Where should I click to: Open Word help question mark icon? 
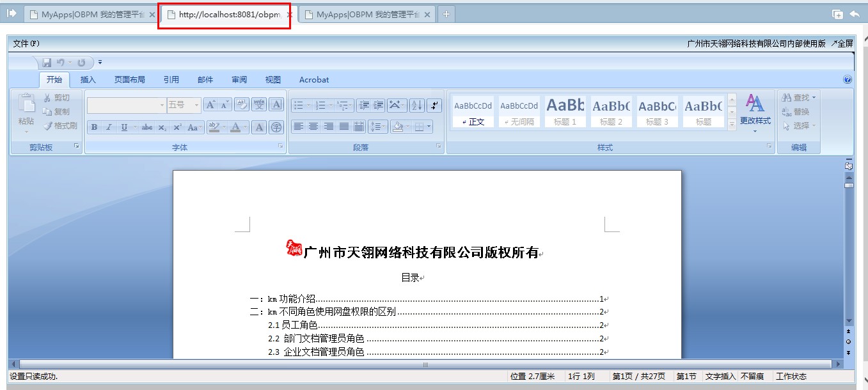848,80
